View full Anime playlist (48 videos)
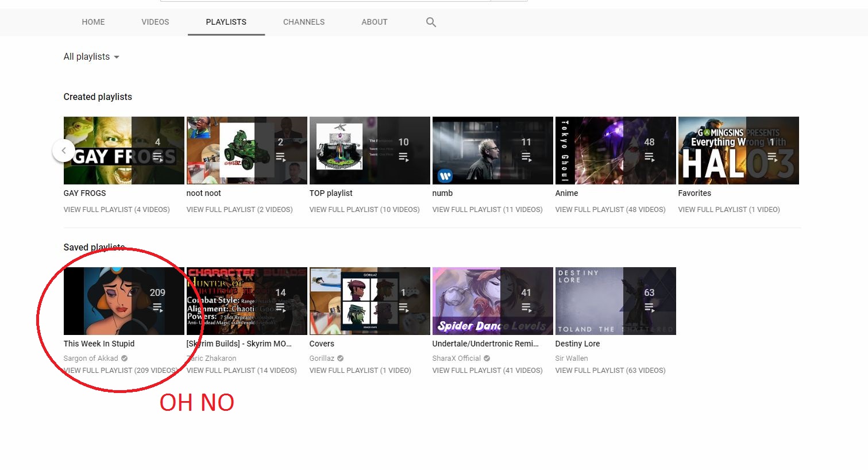Screen dimensions: 868x470 (611, 210)
